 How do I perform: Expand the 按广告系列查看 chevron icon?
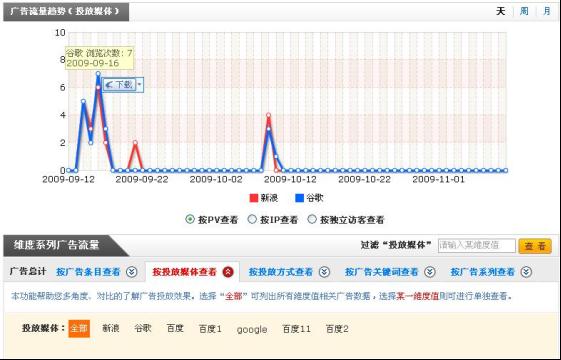point(526,272)
